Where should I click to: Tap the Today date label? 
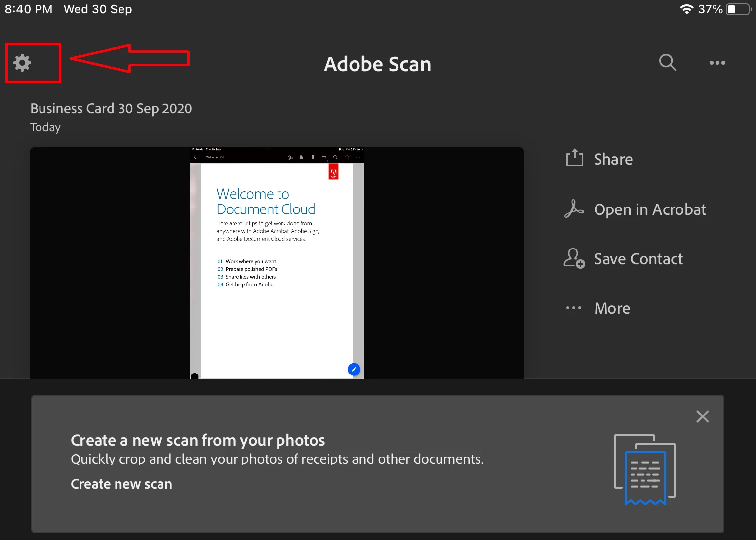pos(45,127)
